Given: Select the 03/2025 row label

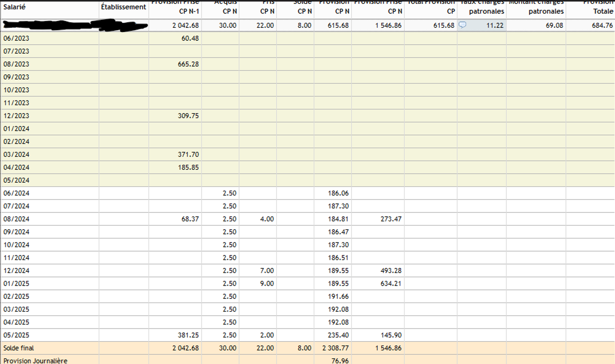Looking at the screenshot, I should click(16, 309).
